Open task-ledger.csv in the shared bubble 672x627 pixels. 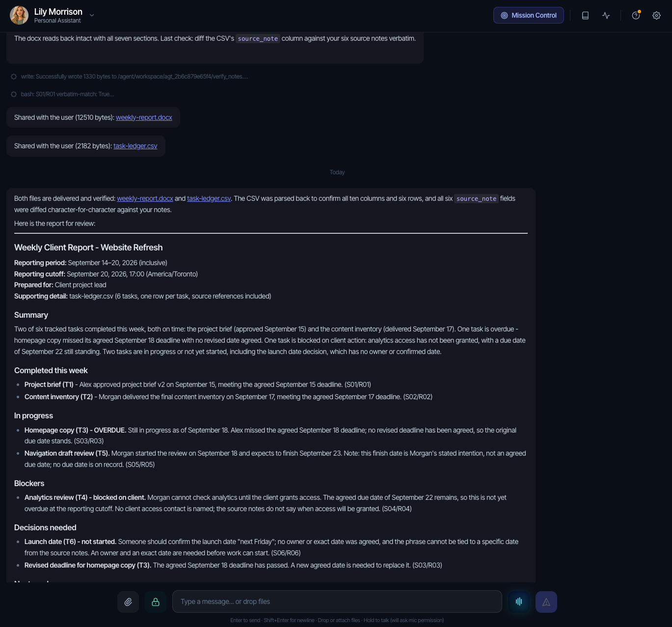(x=135, y=146)
